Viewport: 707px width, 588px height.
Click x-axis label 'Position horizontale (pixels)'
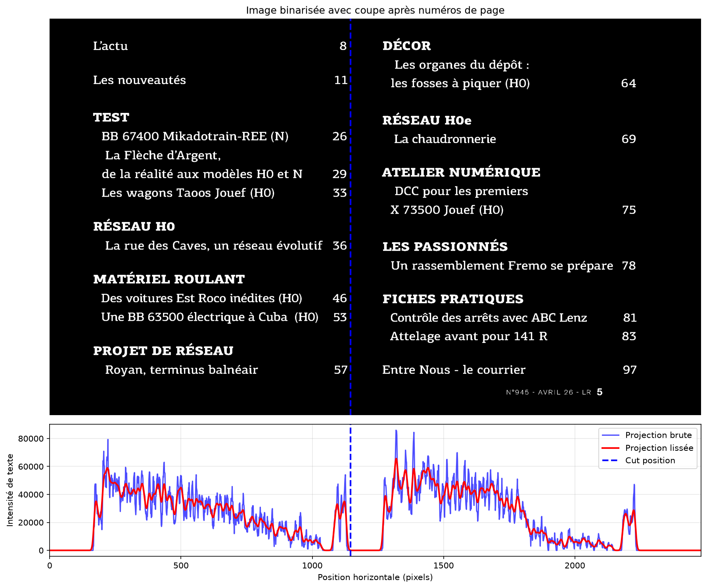tap(375, 577)
